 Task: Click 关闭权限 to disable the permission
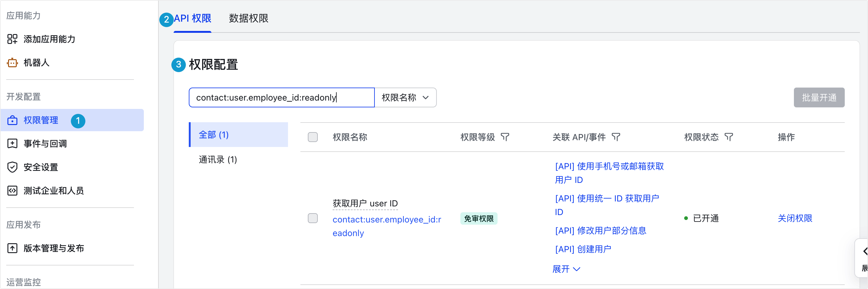coord(795,218)
